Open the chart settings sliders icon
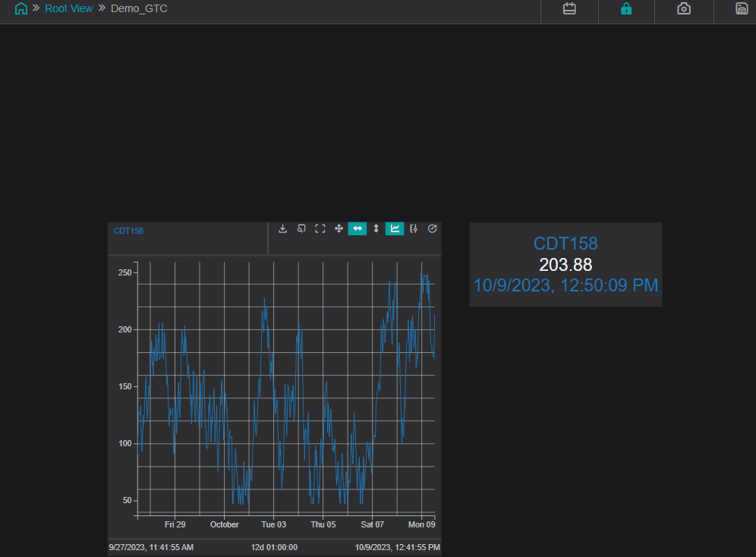Screen dimensions: 756x557 (414, 229)
